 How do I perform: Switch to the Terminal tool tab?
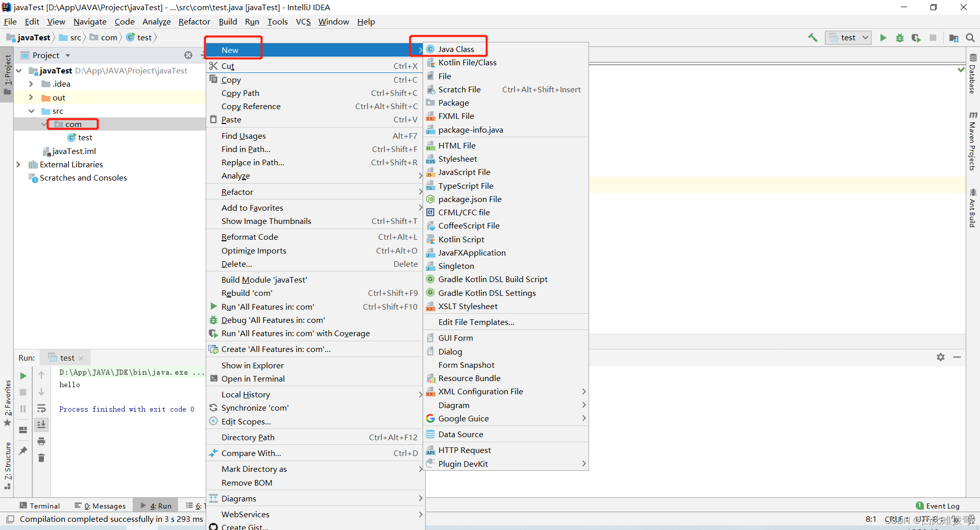click(x=40, y=506)
